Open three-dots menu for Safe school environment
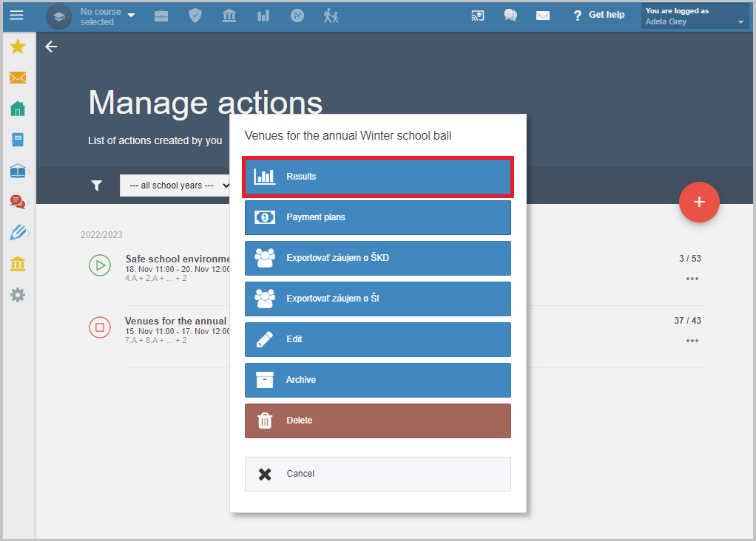Viewport: 756px width, 541px height. [x=692, y=279]
